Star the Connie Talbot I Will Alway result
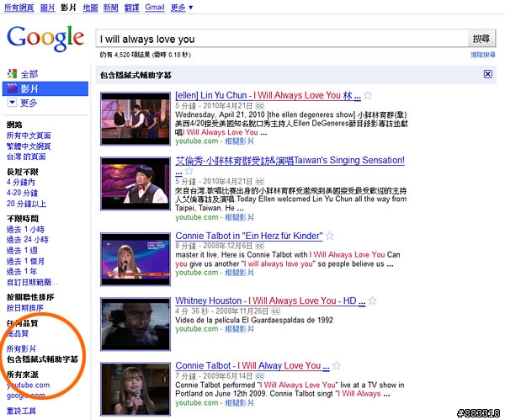The image size is (505, 420). tap(336, 365)
